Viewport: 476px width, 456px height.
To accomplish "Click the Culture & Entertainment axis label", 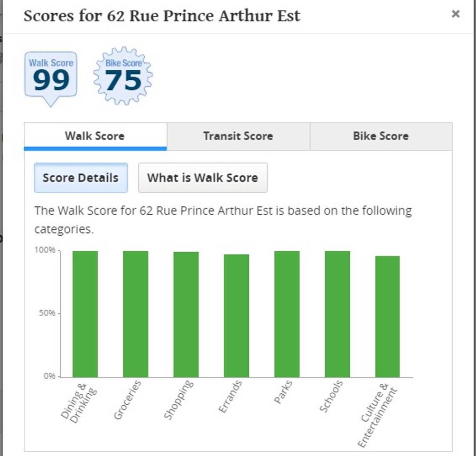I will [x=377, y=415].
